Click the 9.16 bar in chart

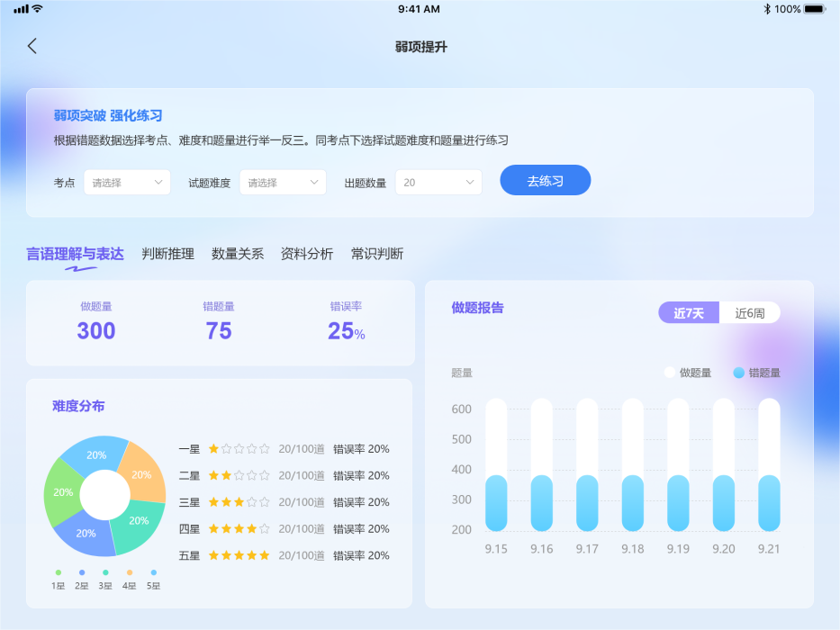[542, 464]
